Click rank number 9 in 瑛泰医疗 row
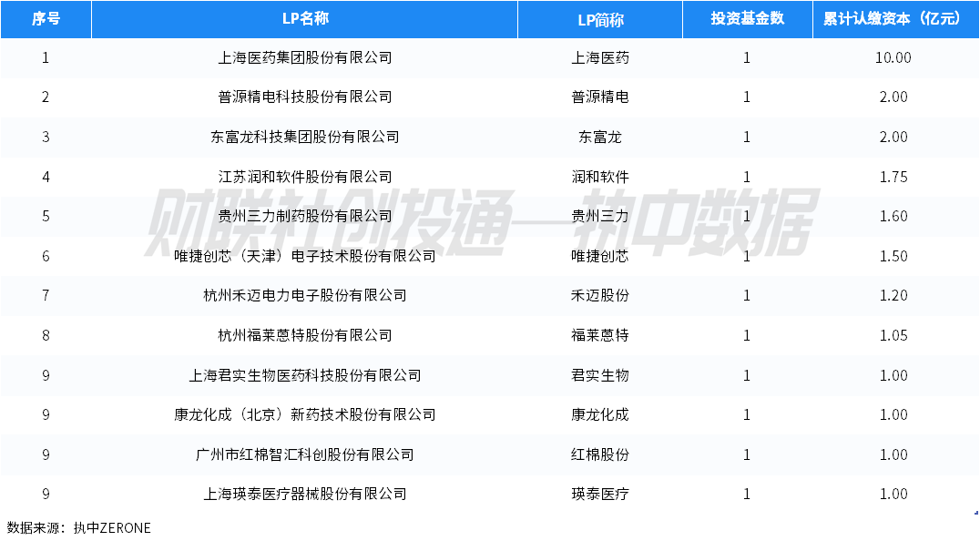Viewport: 980px width, 541px height. pos(46,495)
